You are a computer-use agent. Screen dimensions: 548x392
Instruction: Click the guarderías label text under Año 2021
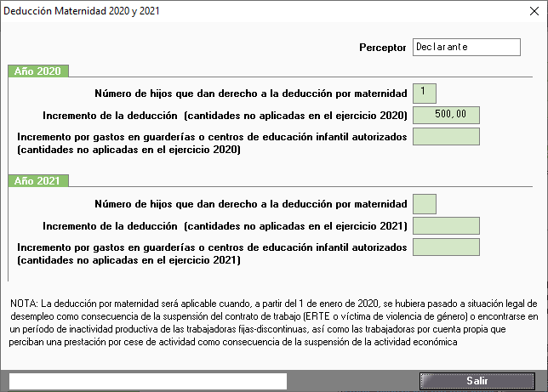tap(212, 253)
